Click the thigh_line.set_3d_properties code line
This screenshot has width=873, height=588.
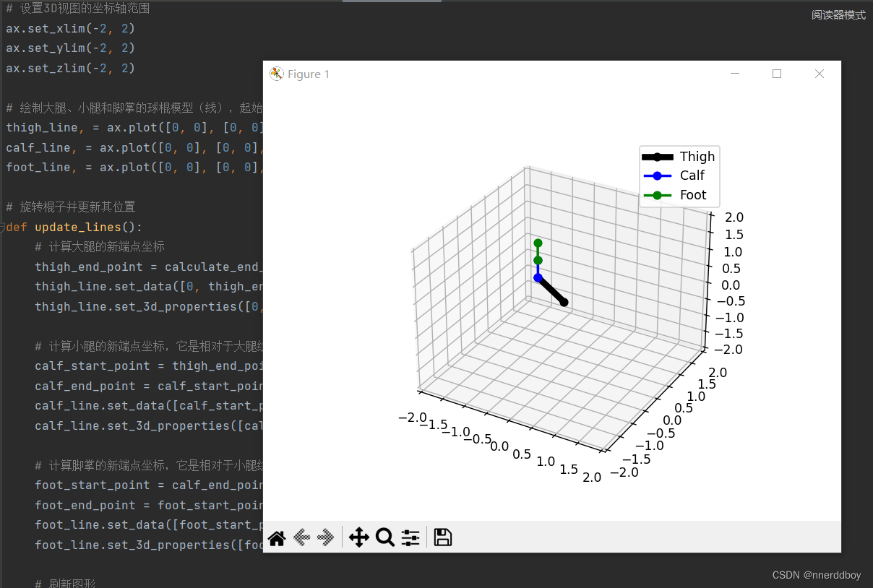pyautogui.click(x=149, y=306)
